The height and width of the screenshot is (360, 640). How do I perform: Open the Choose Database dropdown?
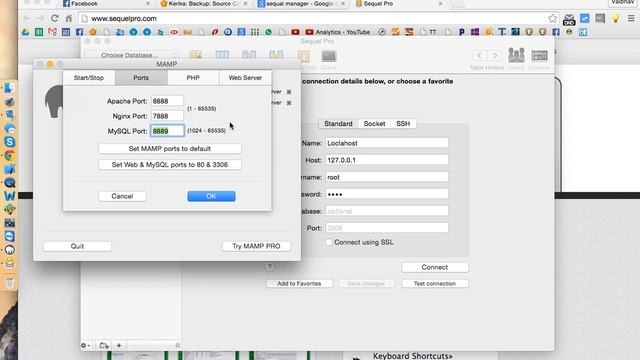pos(131,55)
